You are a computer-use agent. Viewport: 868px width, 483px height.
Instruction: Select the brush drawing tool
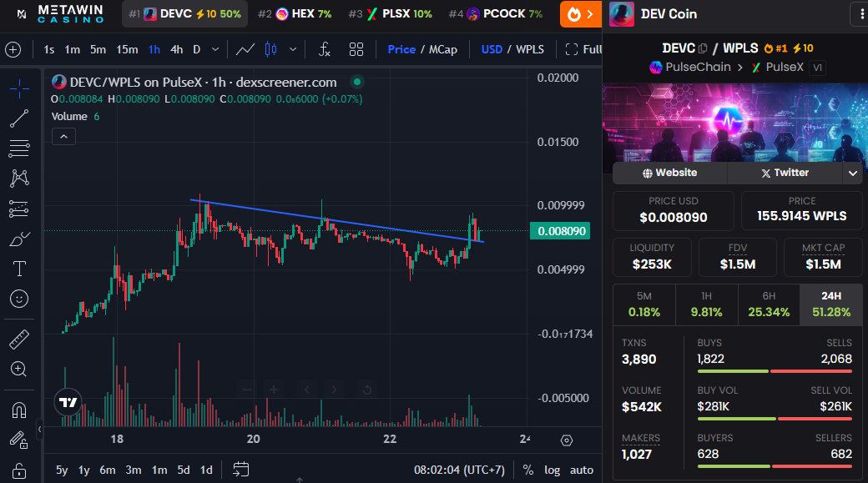pyautogui.click(x=19, y=239)
